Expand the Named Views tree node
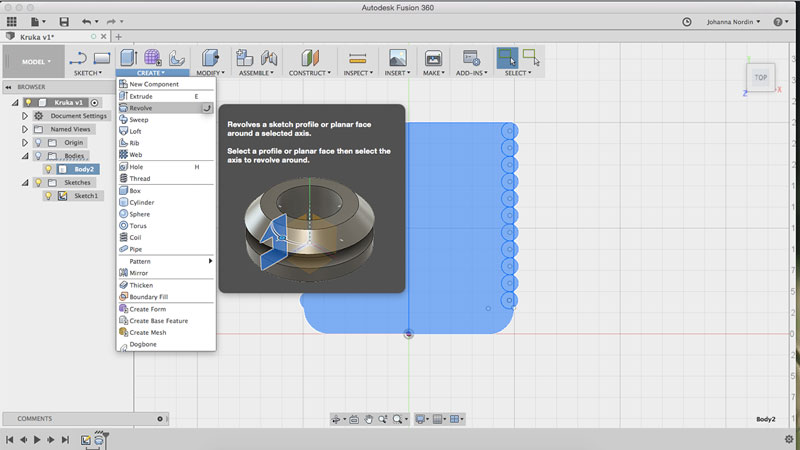Viewport: 800px width, 450px height. pyautogui.click(x=25, y=129)
